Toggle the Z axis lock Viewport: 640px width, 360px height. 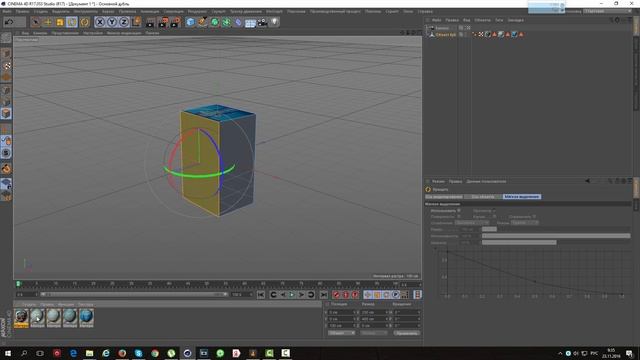124,22
